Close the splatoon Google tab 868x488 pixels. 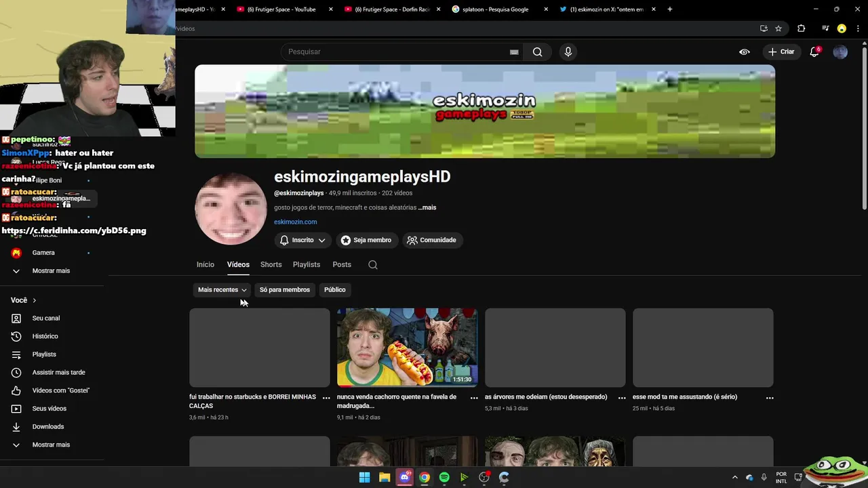pos(546,9)
